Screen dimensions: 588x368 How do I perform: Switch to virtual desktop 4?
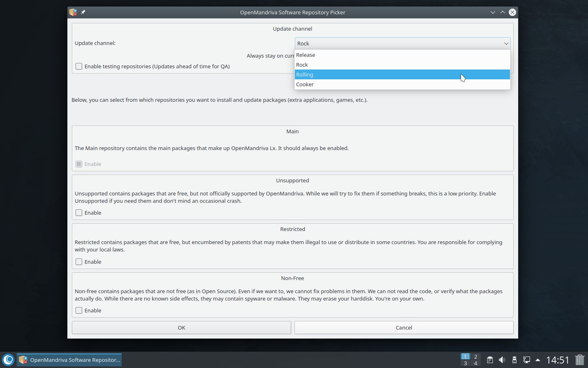476,363
